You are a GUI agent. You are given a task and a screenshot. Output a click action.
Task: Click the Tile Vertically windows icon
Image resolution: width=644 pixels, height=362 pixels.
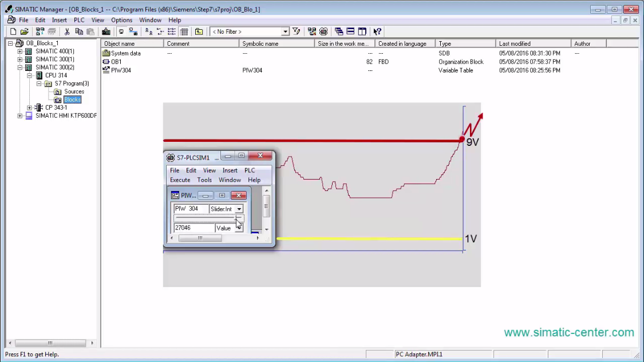pyautogui.click(x=362, y=31)
